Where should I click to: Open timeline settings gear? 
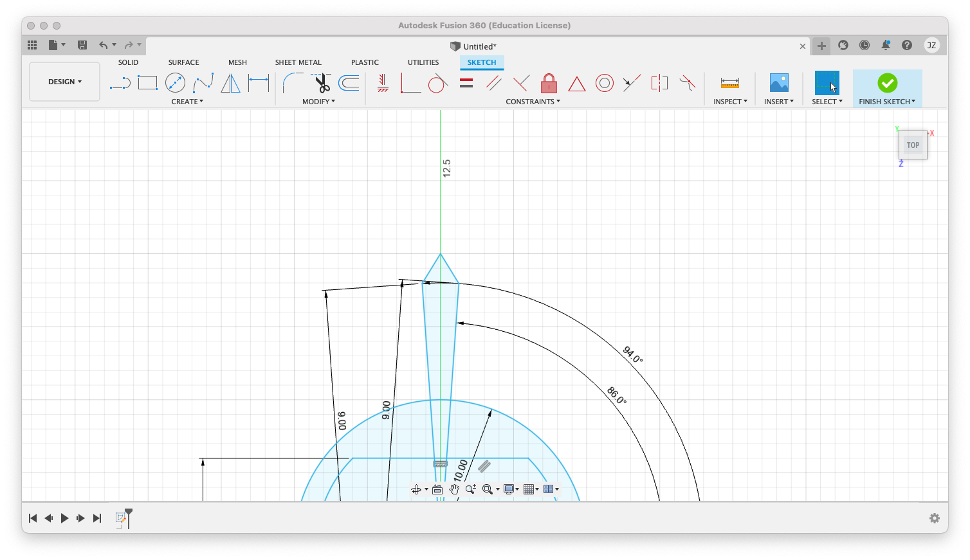935,518
